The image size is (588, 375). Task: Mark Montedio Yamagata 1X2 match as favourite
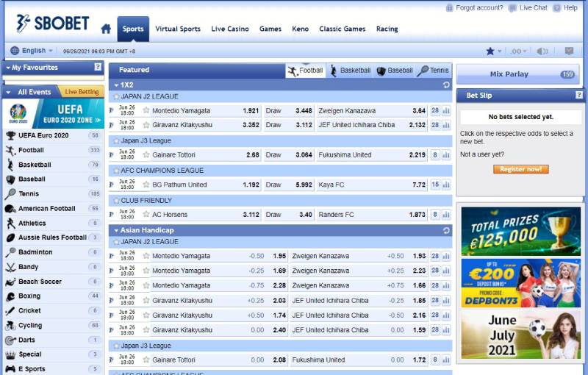146,111
